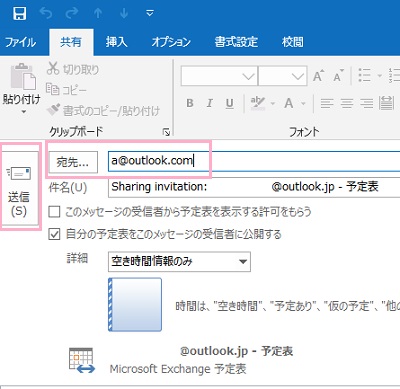The width and height of the screenshot is (400, 389).
Task: Select the 共有 ribbon tab
Action: pos(71,42)
